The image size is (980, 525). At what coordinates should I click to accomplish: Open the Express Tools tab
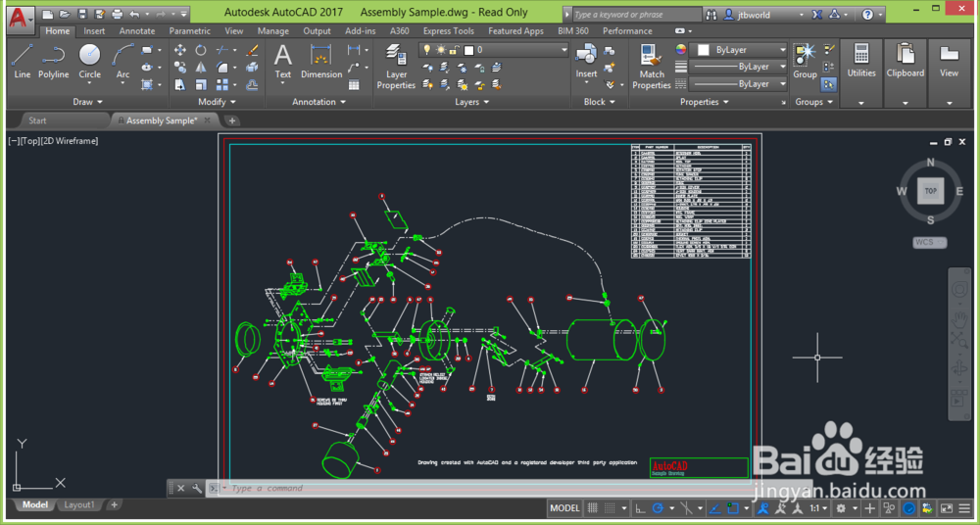click(x=448, y=30)
